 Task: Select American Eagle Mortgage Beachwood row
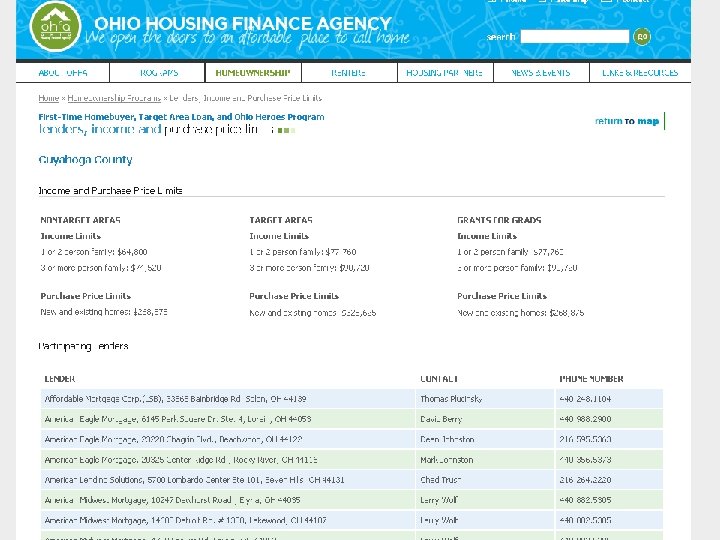coord(352,439)
